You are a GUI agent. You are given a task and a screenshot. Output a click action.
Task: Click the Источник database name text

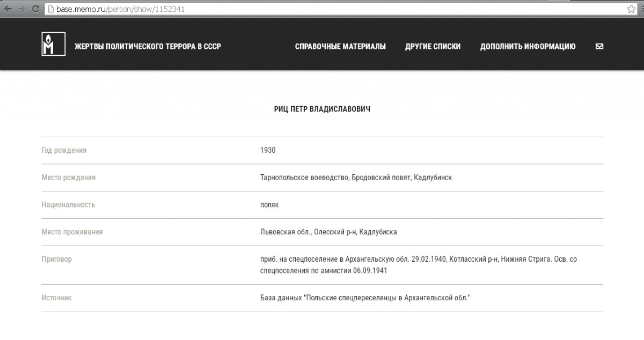(x=365, y=298)
